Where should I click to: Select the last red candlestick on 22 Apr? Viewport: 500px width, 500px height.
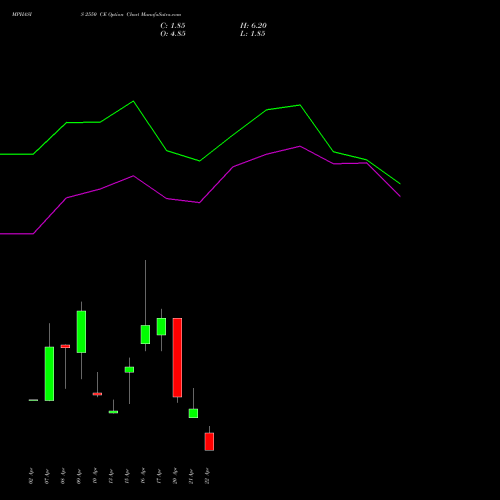[x=209, y=442]
